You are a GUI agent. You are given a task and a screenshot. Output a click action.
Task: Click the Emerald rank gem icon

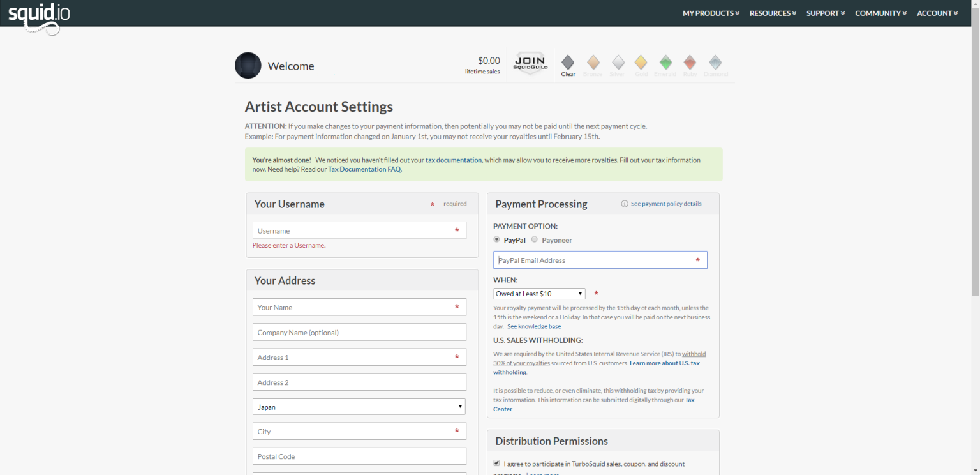point(665,63)
